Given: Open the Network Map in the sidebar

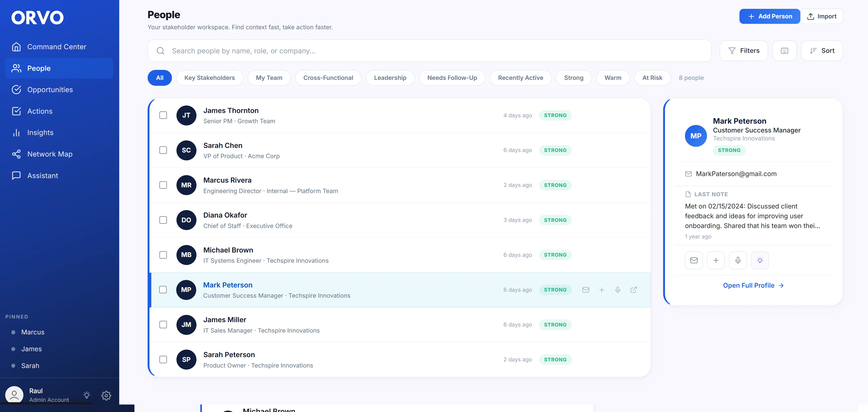Looking at the screenshot, I should (50, 154).
